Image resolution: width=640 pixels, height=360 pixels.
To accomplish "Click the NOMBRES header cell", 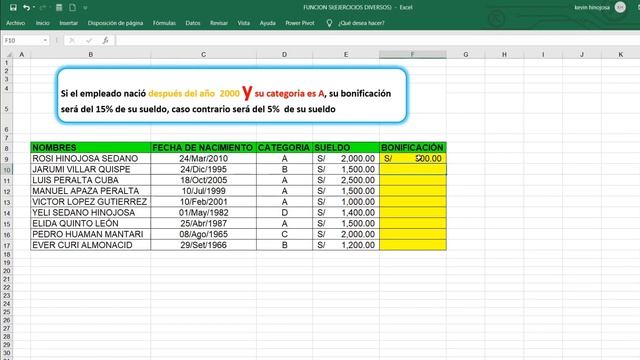I will coord(91,147).
